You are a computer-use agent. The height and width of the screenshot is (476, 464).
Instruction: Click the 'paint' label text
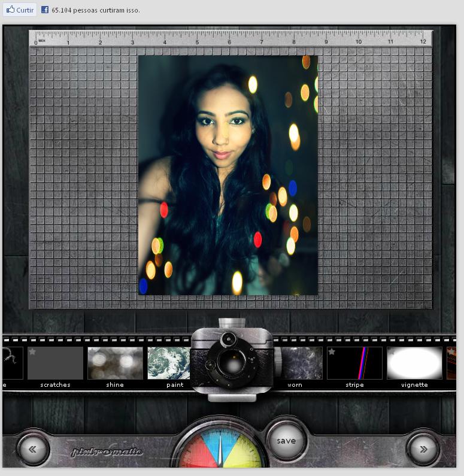[x=175, y=385]
